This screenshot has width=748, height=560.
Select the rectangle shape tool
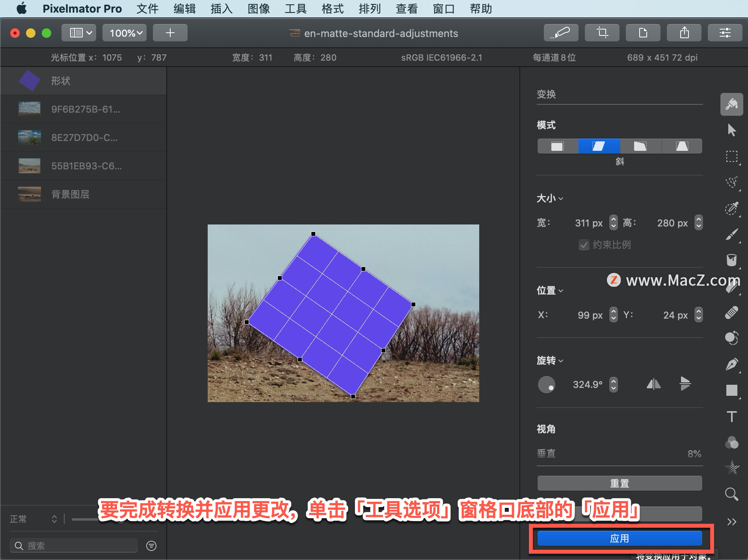point(731,390)
